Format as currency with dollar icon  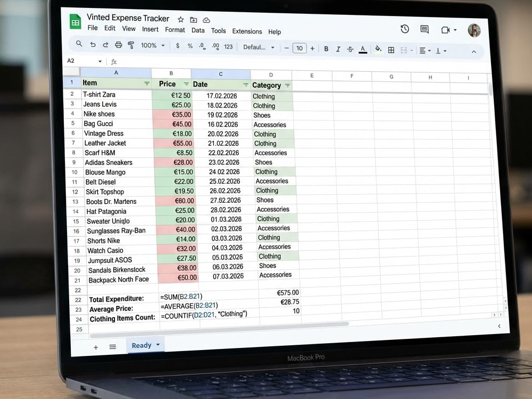coord(178,46)
